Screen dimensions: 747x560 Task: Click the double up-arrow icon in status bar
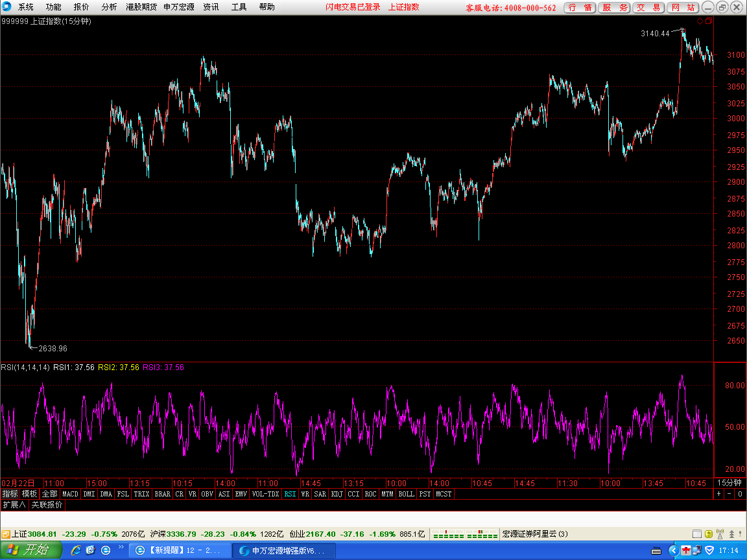pyautogui.click(x=731, y=534)
